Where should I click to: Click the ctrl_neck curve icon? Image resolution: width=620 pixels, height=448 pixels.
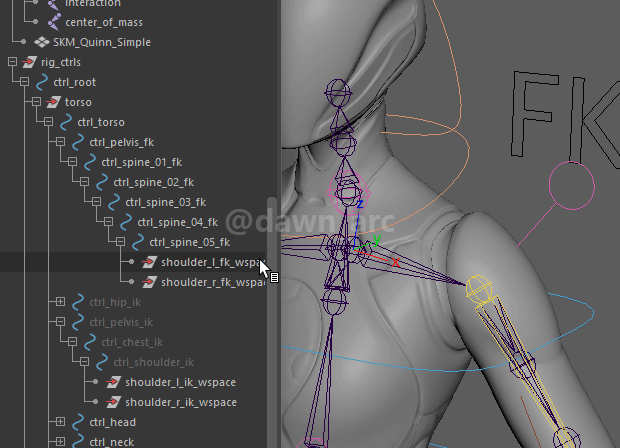click(78, 441)
